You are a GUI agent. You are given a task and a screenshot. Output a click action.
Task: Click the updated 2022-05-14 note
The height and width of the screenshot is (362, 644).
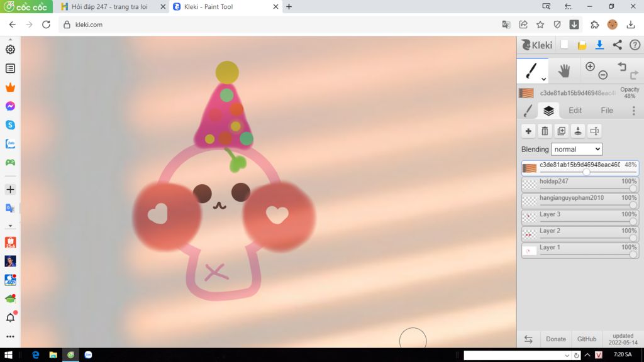pos(623,339)
